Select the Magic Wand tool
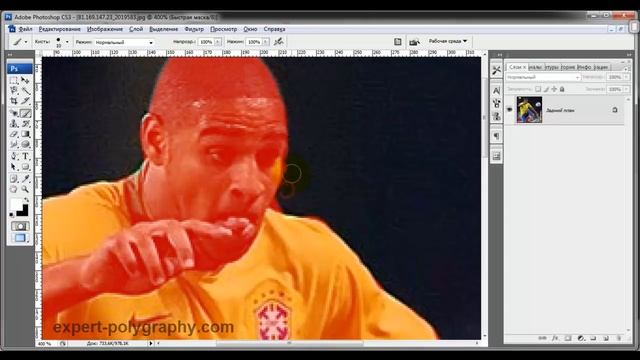 [x=25, y=90]
